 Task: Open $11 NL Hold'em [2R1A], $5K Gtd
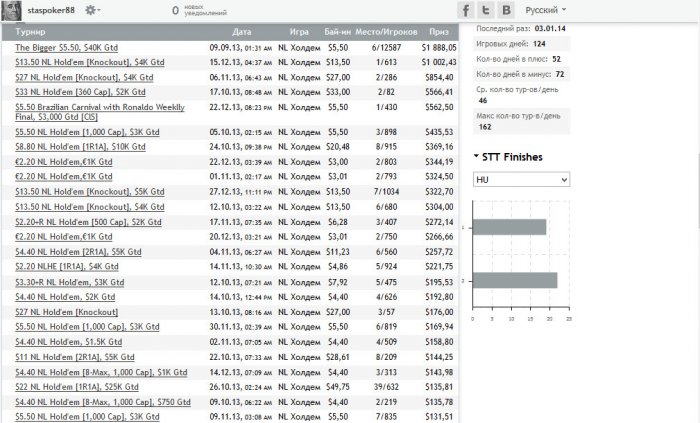coord(75,357)
